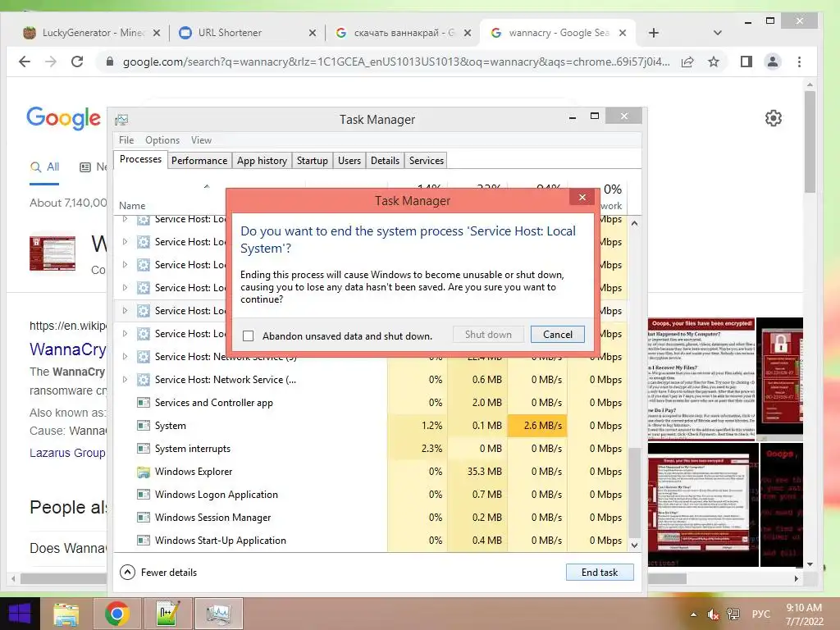Expand Service Host: Network Service (... row
Viewport: 840px width, 630px height.
(125, 379)
